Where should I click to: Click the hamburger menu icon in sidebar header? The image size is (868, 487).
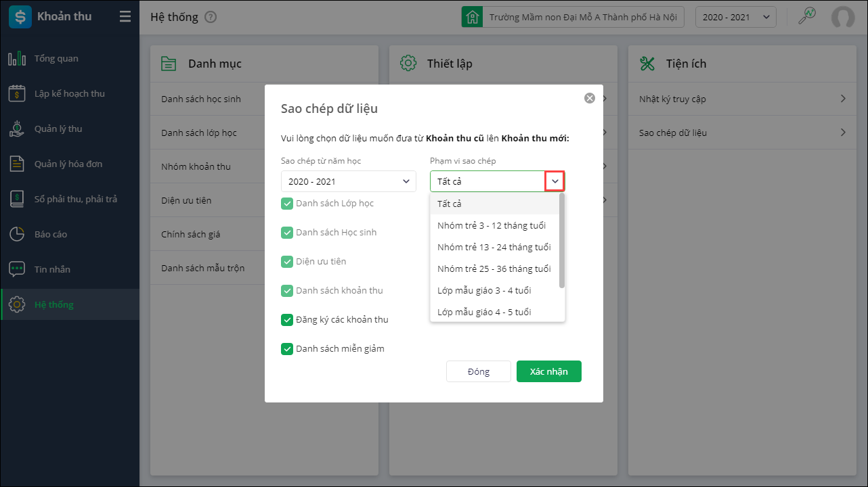(125, 17)
